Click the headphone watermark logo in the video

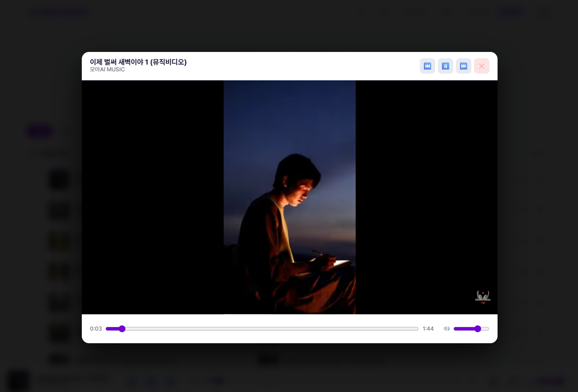click(482, 296)
